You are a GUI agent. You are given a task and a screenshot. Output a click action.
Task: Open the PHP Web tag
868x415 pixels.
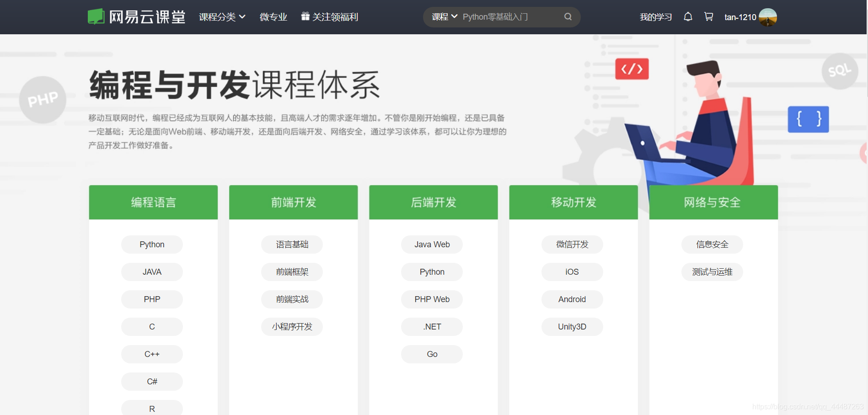[x=432, y=299]
